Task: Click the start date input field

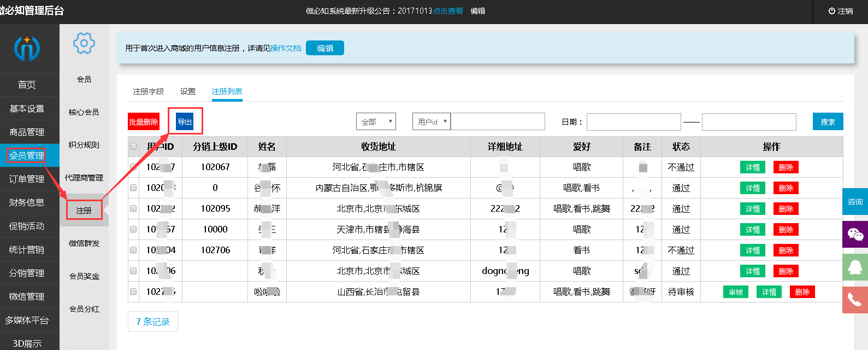Action: click(x=634, y=122)
